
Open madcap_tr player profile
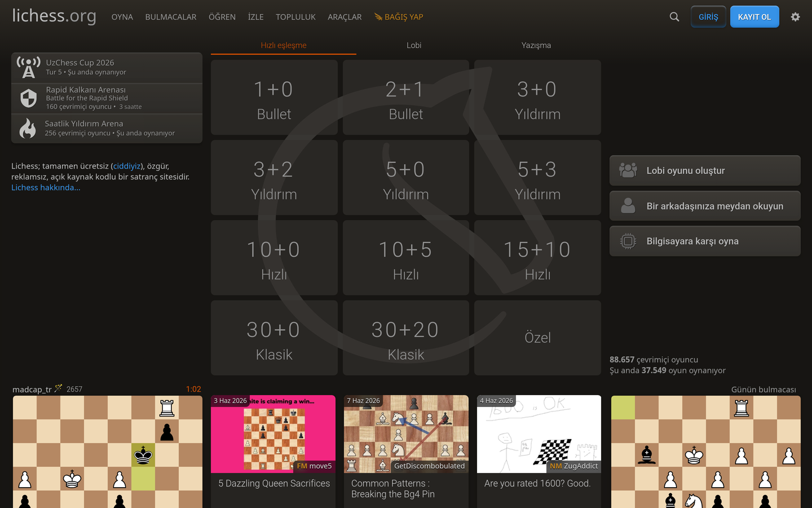click(x=32, y=389)
